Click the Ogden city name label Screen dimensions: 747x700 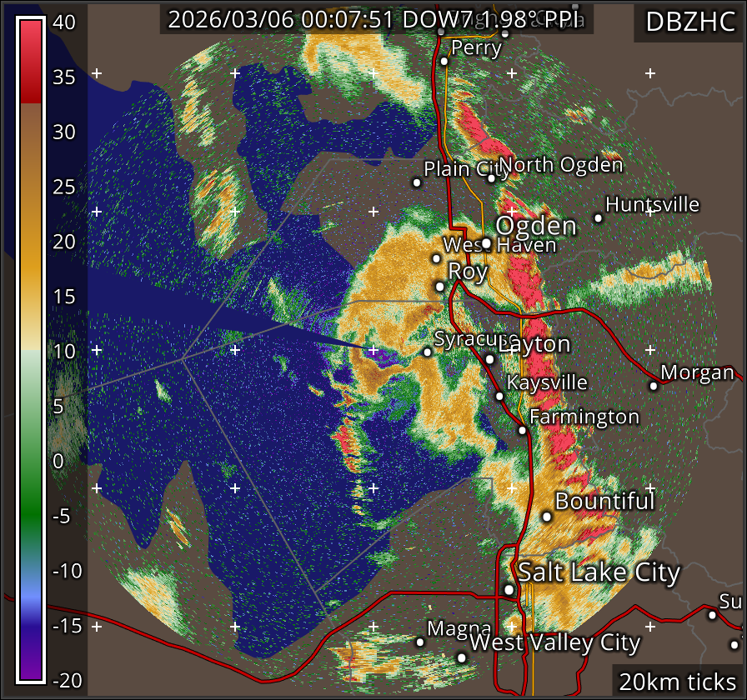(x=536, y=226)
